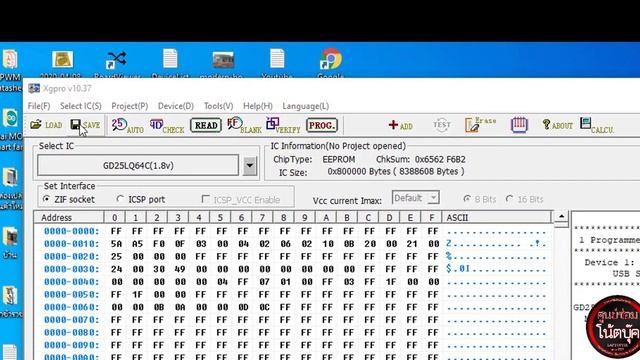Open the Tools(V) menu
The height and width of the screenshot is (360, 640).
tap(218, 106)
